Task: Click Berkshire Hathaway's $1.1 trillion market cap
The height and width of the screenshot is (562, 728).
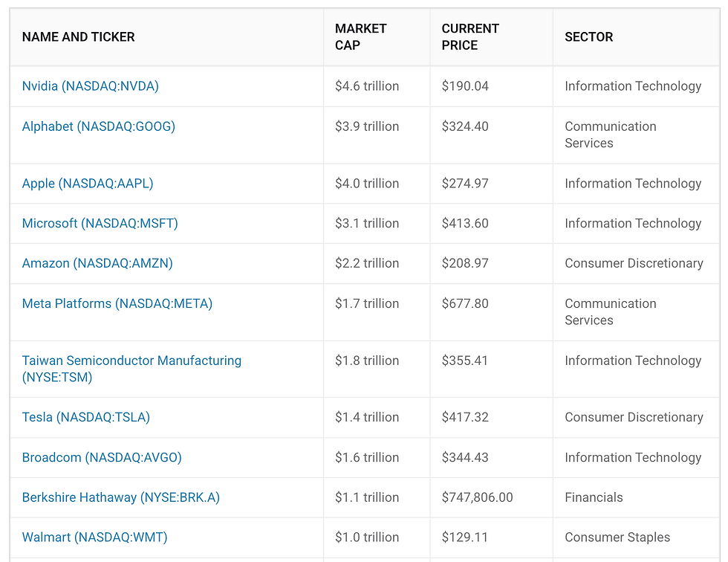Action: coord(367,497)
